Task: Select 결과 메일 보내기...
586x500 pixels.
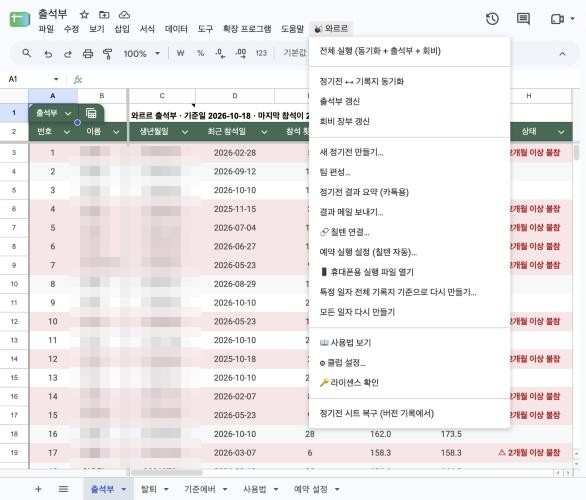Action: coord(410,212)
